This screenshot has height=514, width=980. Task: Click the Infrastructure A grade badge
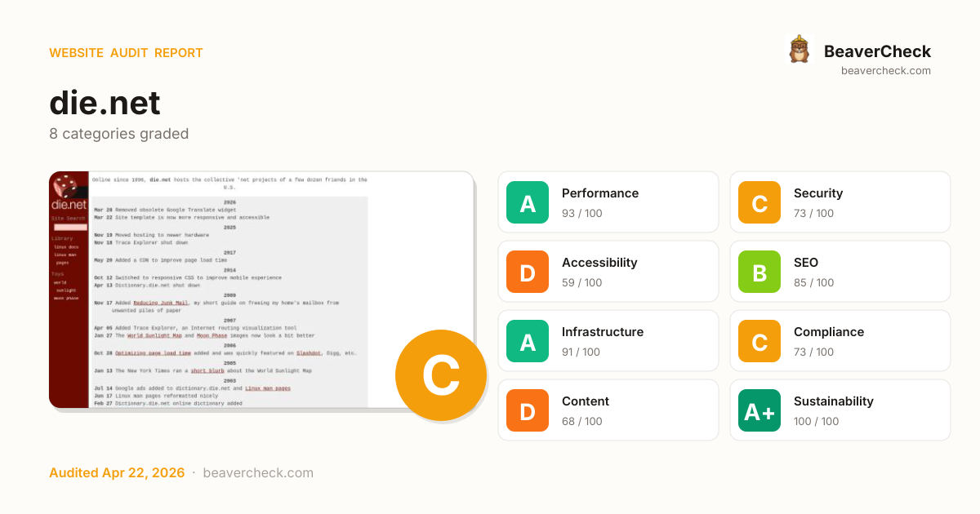click(528, 341)
